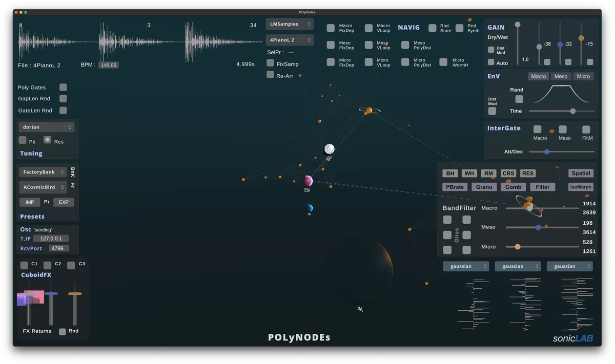Click the IsoMorph button
The width and height of the screenshot is (615, 364).
point(581,187)
